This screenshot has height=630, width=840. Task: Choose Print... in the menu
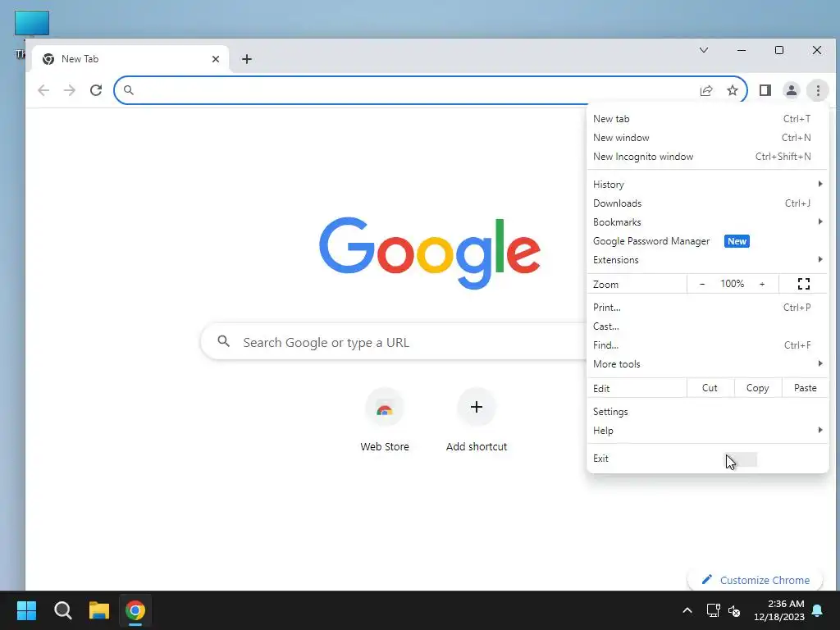point(707,308)
